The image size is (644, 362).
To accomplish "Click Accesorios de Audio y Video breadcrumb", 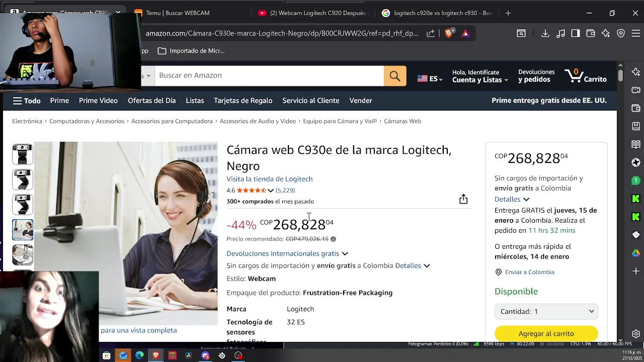I will point(258,121).
